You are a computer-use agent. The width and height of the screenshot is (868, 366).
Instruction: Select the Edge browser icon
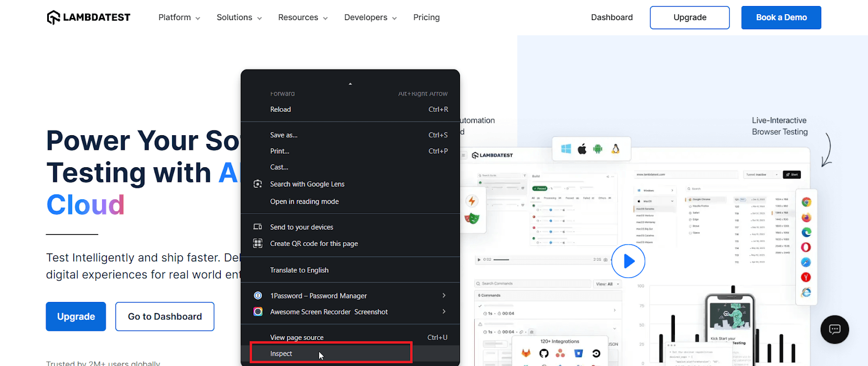pyautogui.click(x=806, y=232)
